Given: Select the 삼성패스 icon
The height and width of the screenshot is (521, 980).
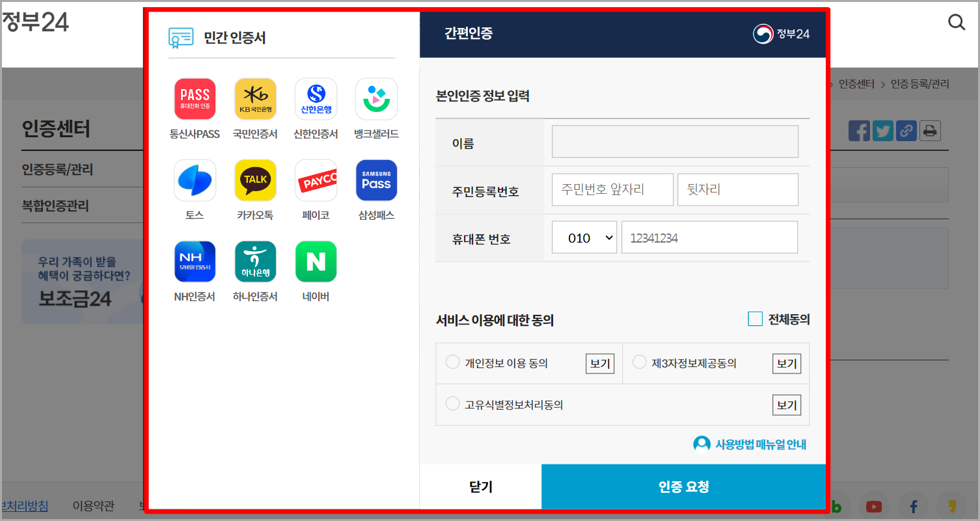Looking at the screenshot, I should 376,180.
